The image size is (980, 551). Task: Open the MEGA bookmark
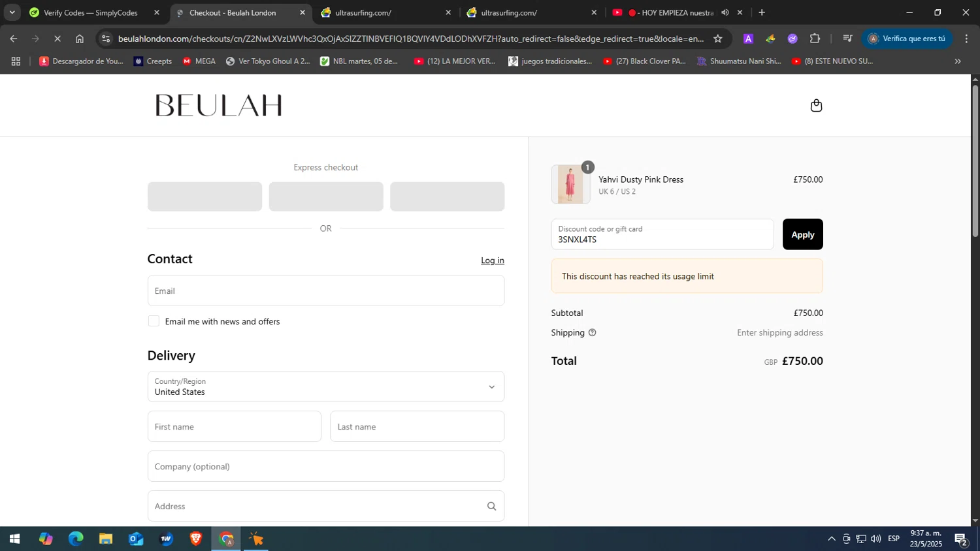tap(199, 61)
